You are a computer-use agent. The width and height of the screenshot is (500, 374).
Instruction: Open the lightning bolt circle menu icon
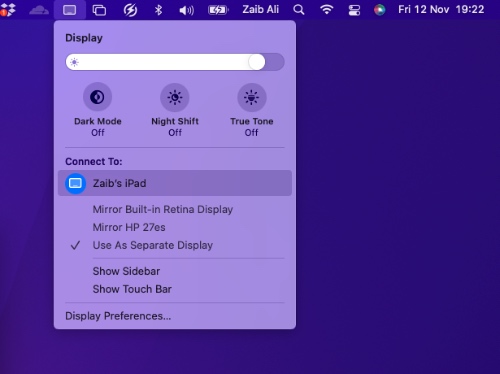(130, 10)
